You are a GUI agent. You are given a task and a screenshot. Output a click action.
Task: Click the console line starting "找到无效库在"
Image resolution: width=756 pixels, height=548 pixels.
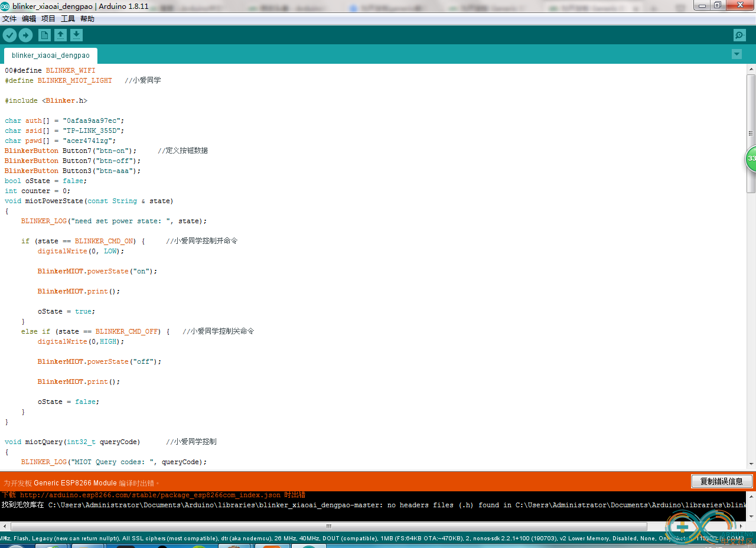[373, 505]
